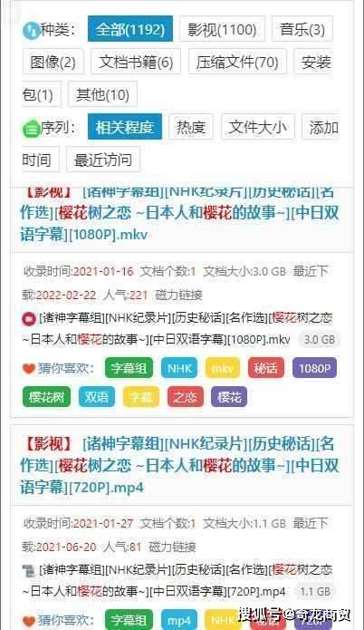Open the 1080P.mkv result title link
This screenshot has width=364, height=630.
coord(179,213)
